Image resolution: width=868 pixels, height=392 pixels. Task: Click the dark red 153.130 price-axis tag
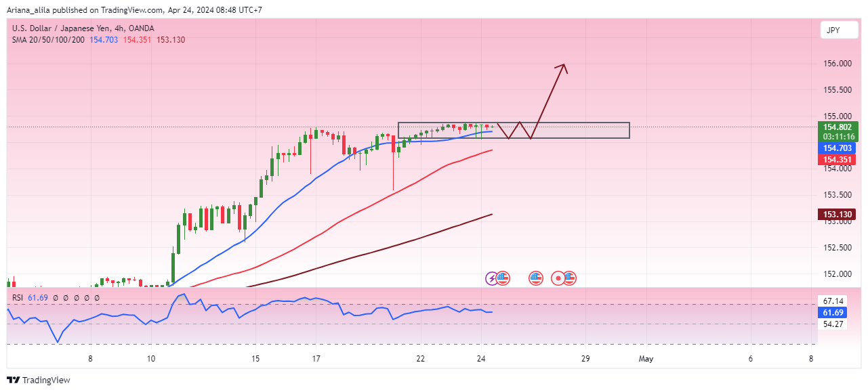[x=838, y=215]
